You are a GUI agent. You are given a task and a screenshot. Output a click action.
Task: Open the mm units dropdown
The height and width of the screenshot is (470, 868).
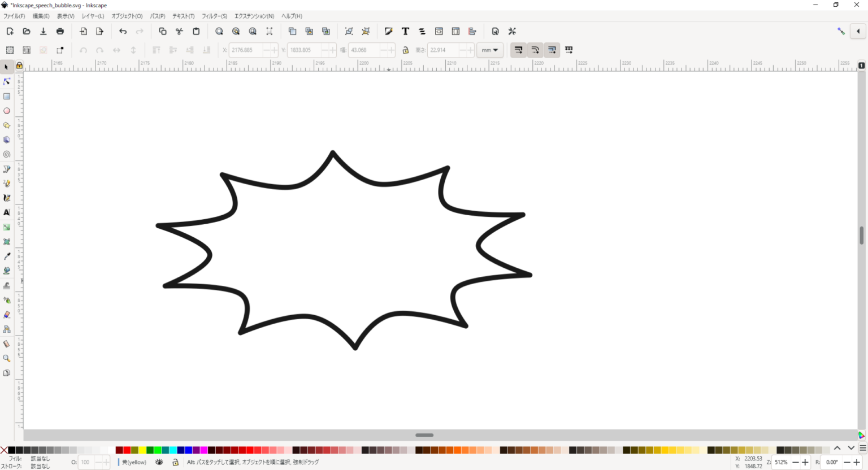point(489,50)
